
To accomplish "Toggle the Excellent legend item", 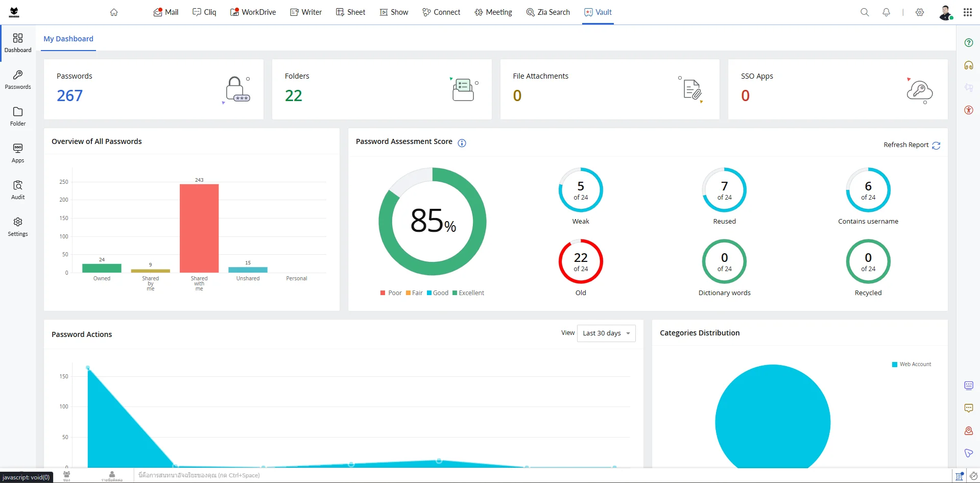I will click(468, 293).
